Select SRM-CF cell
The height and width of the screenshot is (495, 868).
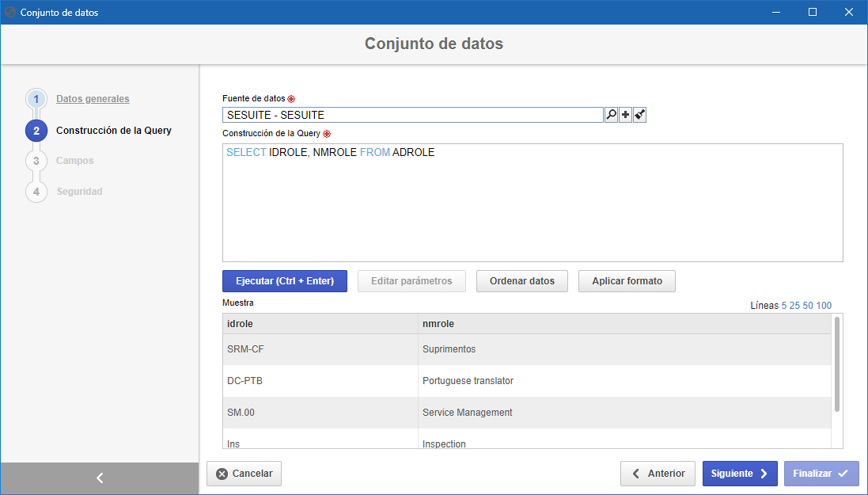(320, 349)
